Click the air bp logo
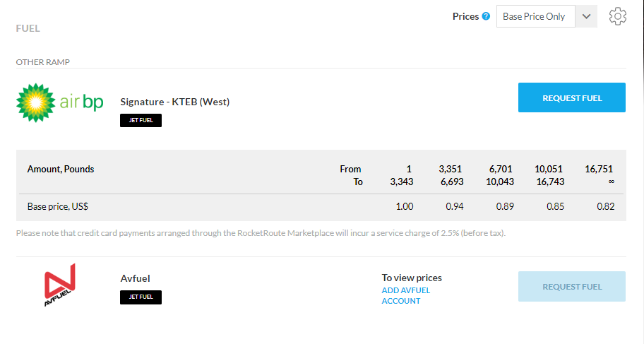The image size is (644, 344). click(x=59, y=102)
